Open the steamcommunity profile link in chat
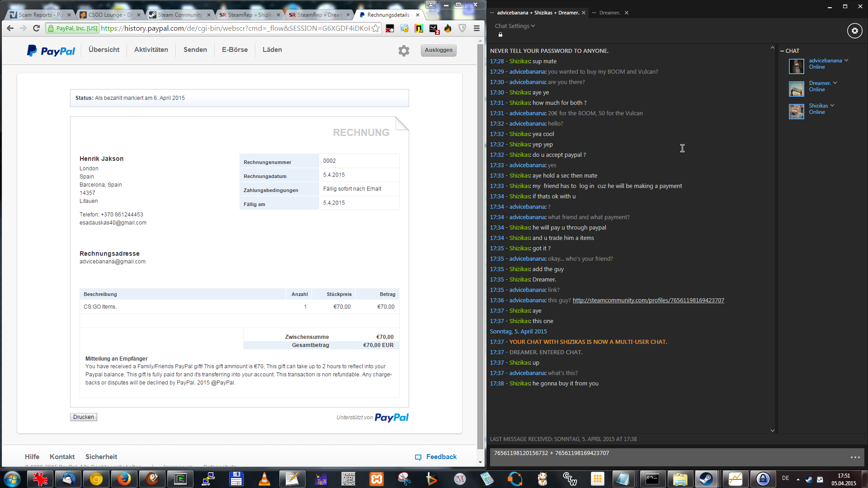Screen dimensions: 868x488 648,300
